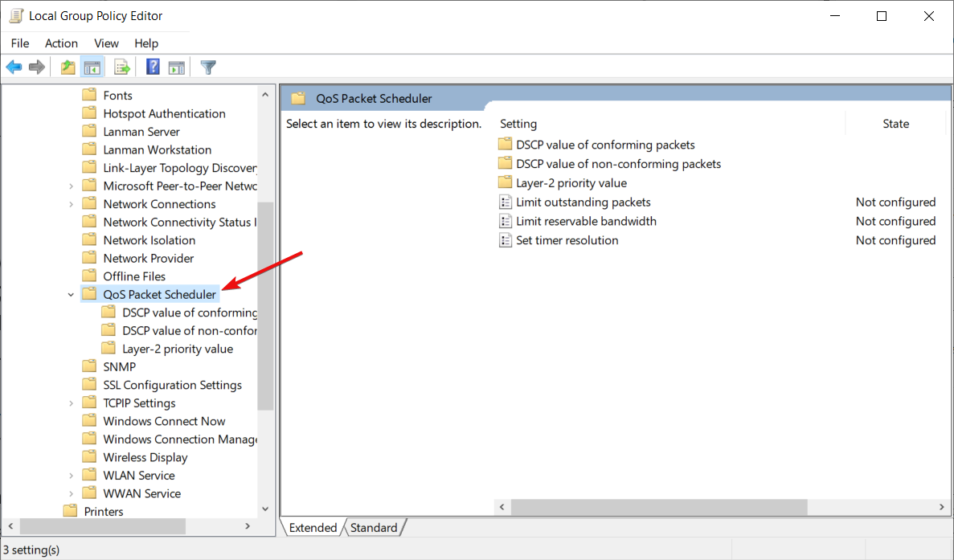Select DSCP value of non-conforming subfolder in tree
Image resolution: width=954 pixels, height=560 pixels.
pos(189,331)
